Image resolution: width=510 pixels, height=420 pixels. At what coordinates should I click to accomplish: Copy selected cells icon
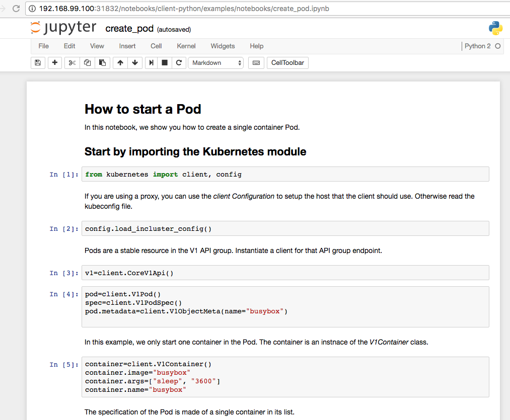tap(87, 63)
